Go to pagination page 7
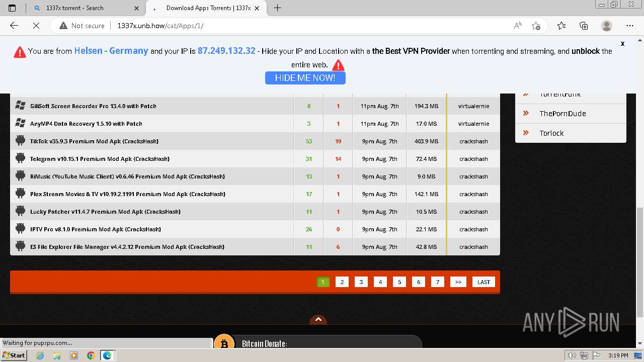 (x=438, y=282)
